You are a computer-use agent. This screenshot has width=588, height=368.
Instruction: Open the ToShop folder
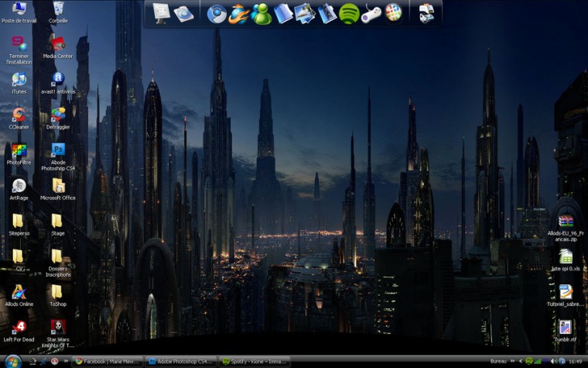(58, 295)
